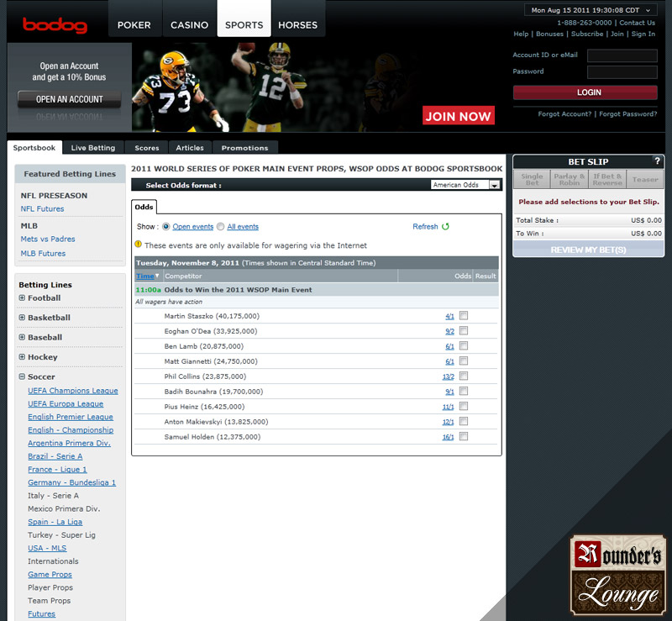The image size is (672, 621).
Task: Collapse the Soccer betting lines
Action: click(22, 376)
